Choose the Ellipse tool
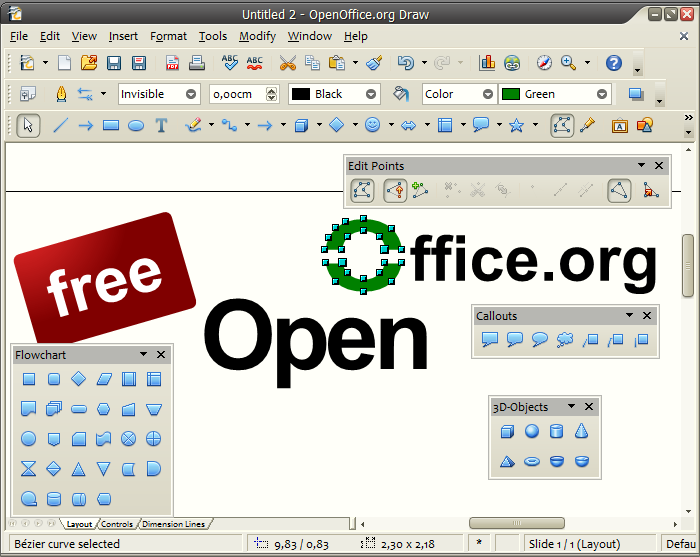The image size is (700, 557). pos(136,126)
